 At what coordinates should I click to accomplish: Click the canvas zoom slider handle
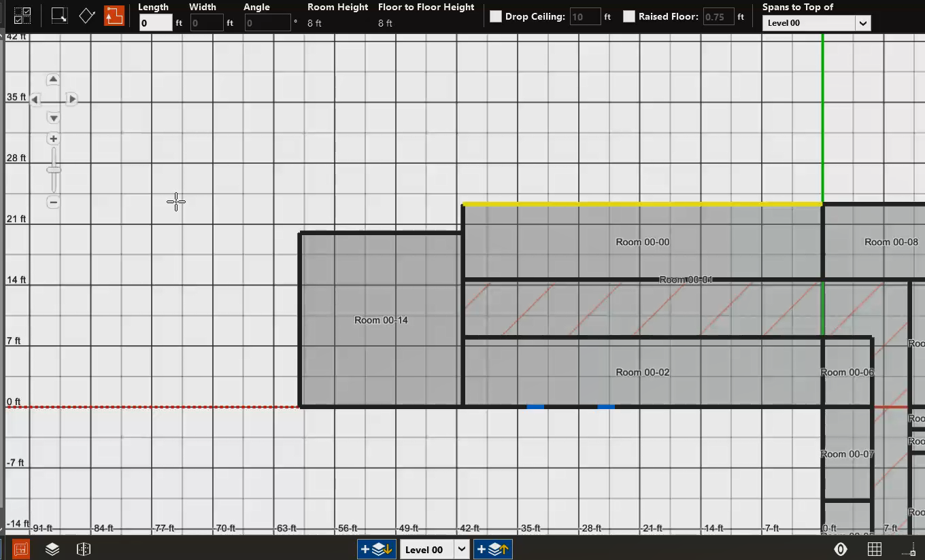(53, 169)
